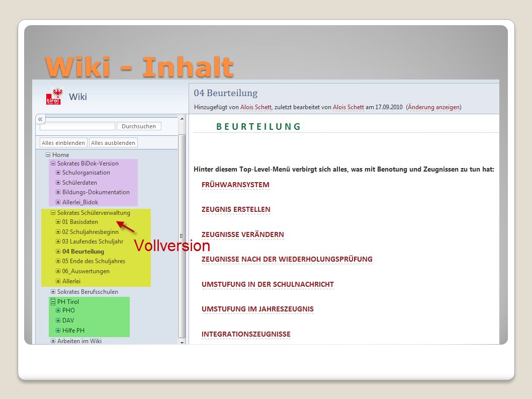This screenshot has height=399, width=532.
Task: Open 03 Laufendes Schuljahr page
Action: [93, 242]
